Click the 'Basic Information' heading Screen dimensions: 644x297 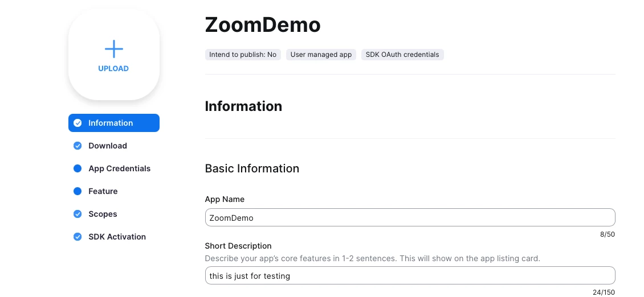[x=252, y=168]
